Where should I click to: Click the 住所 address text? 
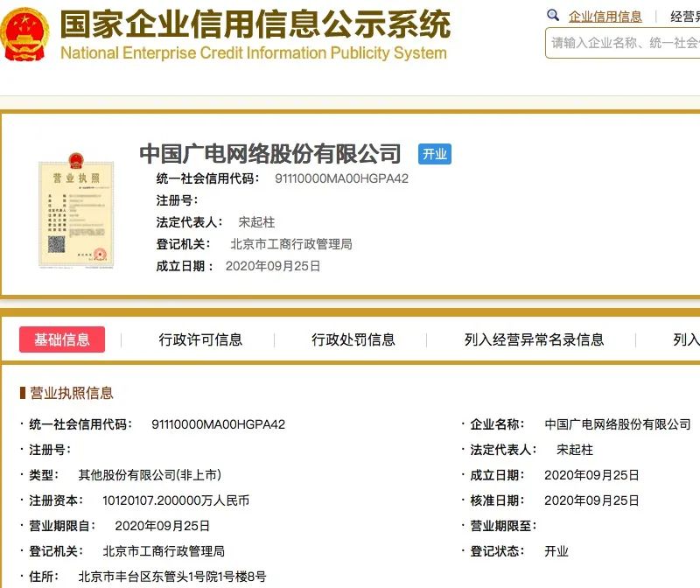[171, 577]
